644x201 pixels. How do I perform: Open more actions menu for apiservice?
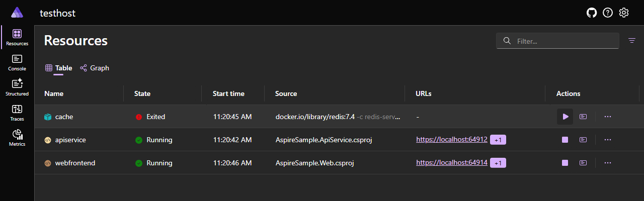coord(608,140)
